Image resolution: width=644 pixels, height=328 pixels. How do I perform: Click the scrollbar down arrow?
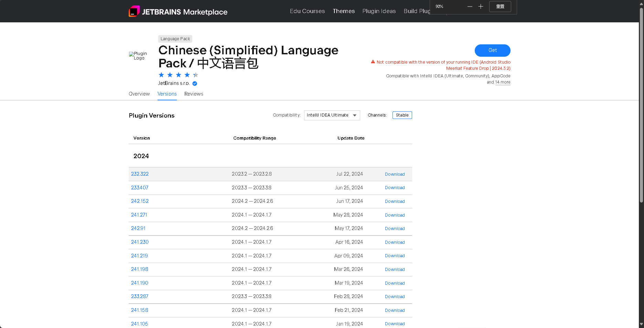click(x=641, y=324)
